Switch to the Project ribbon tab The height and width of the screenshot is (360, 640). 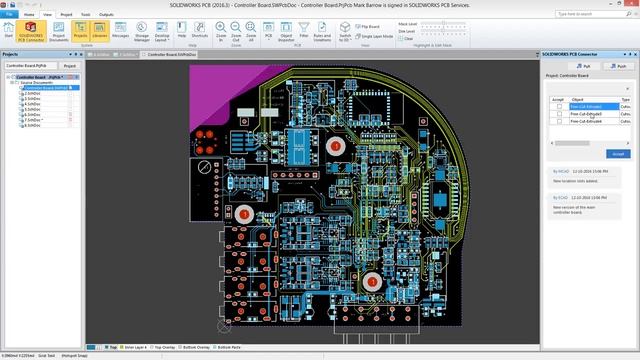[66, 14]
